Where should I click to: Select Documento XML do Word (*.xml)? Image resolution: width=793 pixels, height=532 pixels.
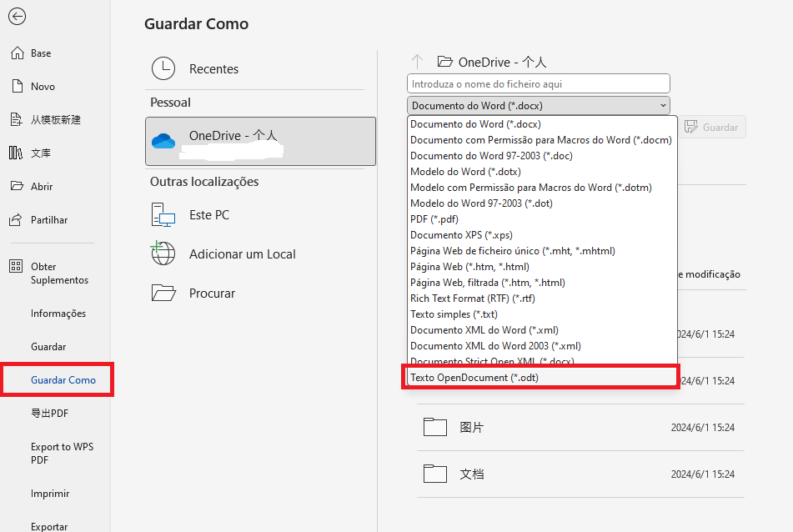[x=542, y=329]
